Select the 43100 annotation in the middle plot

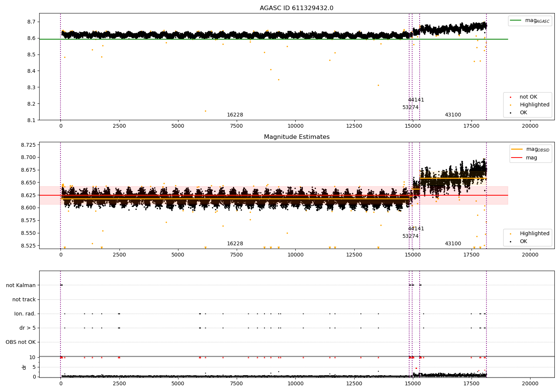click(453, 244)
